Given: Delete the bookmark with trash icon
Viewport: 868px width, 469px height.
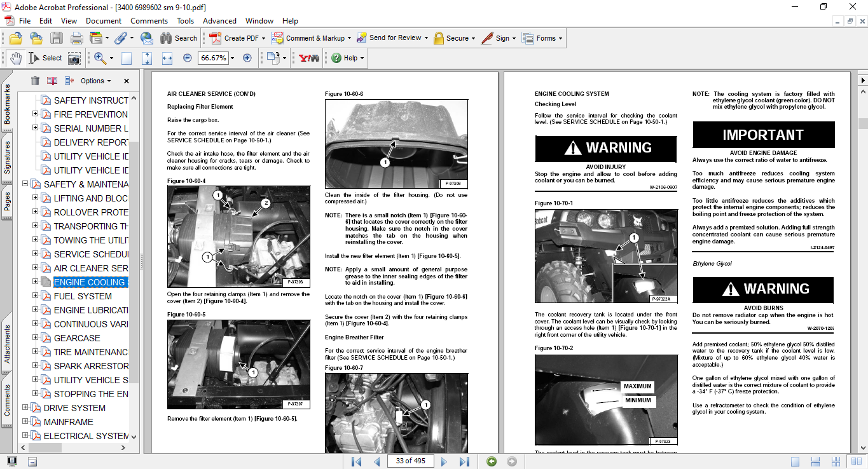Looking at the screenshot, I should [x=35, y=81].
